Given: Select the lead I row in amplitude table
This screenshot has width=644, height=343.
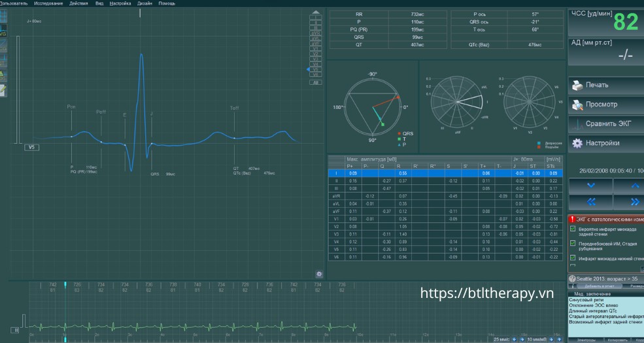Looking at the screenshot, I should (x=445, y=174).
